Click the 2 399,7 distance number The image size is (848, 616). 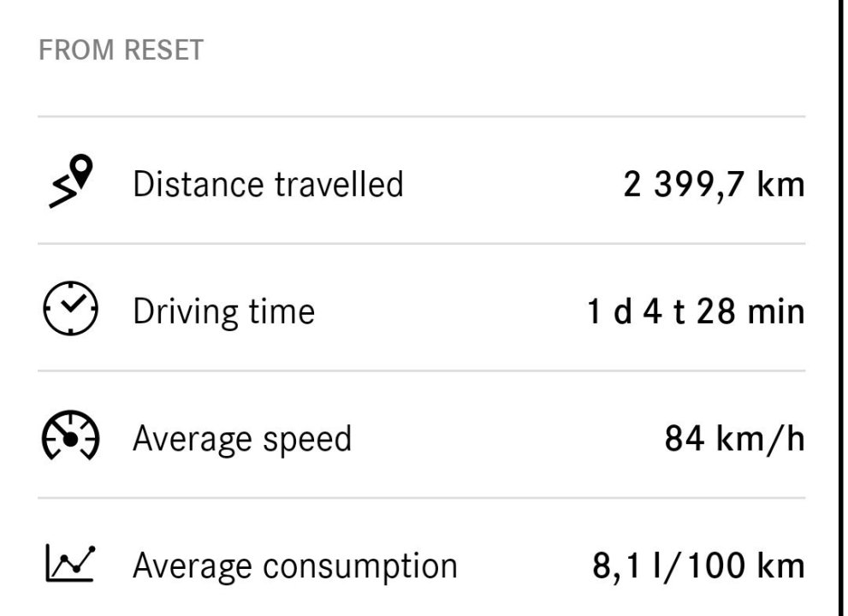point(685,184)
